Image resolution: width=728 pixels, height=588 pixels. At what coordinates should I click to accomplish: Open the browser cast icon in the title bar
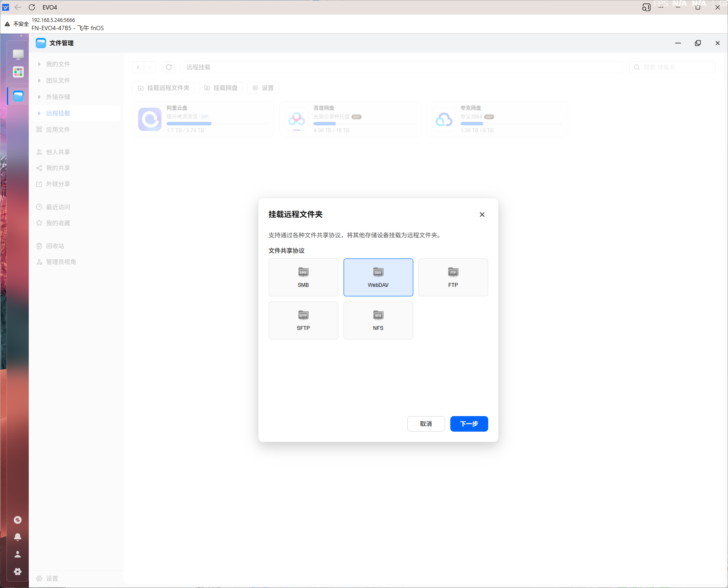pyautogui.click(x=646, y=7)
